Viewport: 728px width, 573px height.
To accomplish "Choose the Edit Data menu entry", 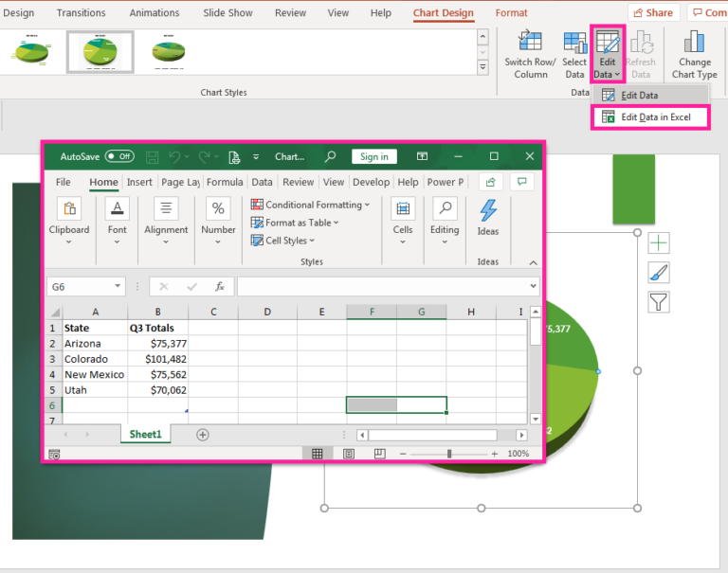I will pyautogui.click(x=650, y=95).
